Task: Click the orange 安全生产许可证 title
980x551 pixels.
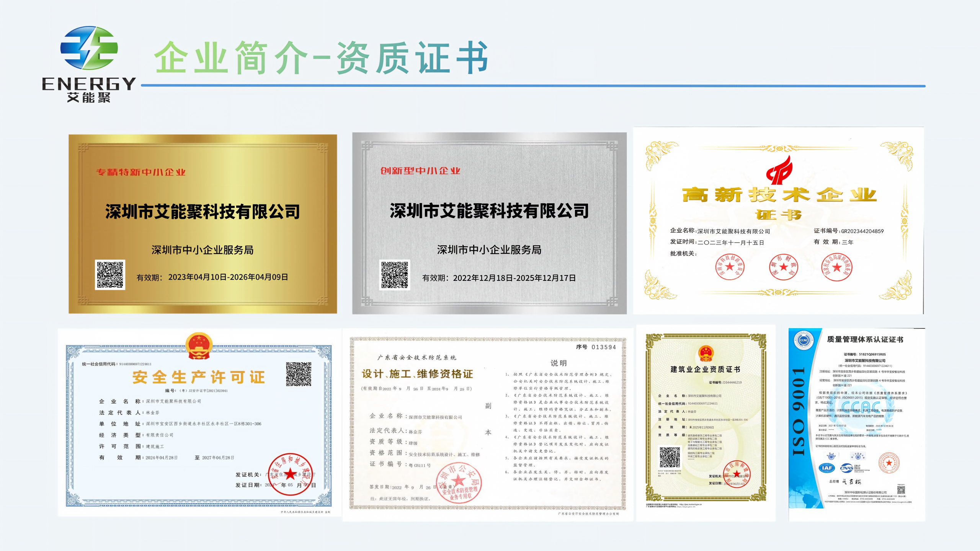Action: click(199, 377)
